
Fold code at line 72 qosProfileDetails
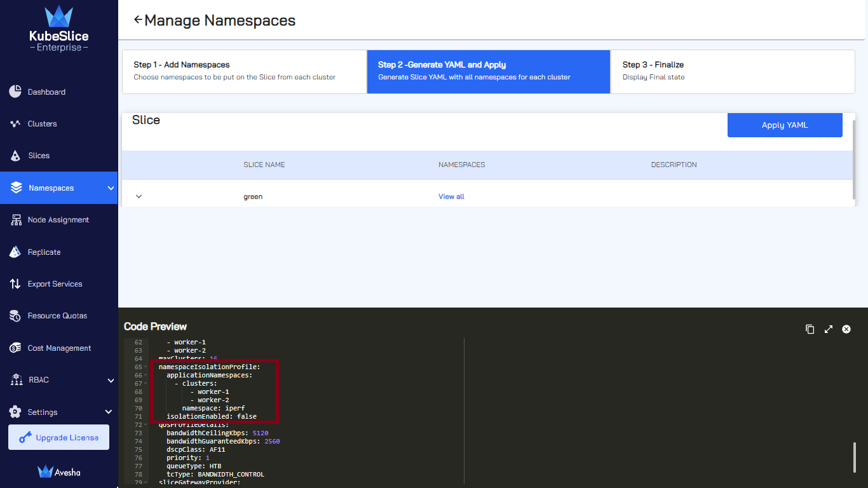tap(146, 424)
